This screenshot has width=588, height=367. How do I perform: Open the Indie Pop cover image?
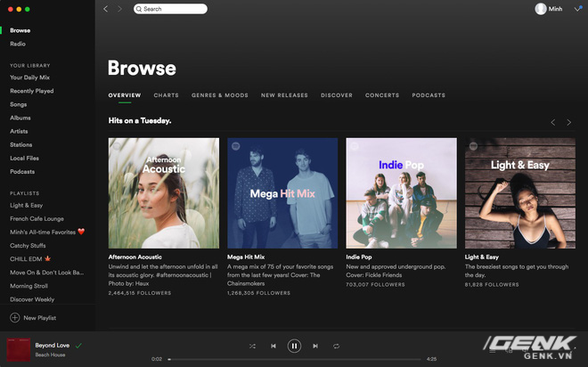(401, 193)
